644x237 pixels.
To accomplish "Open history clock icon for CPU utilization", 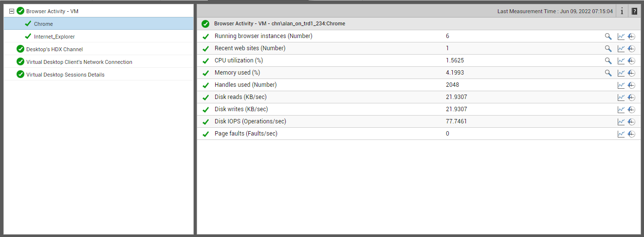I will point(631,60).
